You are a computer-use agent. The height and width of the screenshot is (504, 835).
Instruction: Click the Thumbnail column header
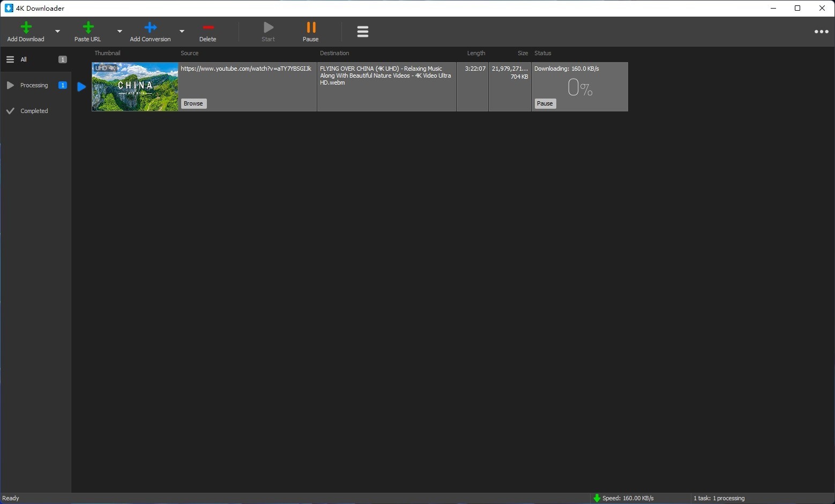point(107,53)
